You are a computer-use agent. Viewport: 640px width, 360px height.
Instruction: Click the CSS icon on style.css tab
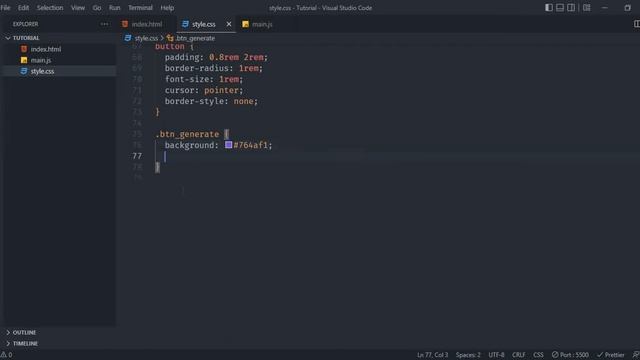185,24
